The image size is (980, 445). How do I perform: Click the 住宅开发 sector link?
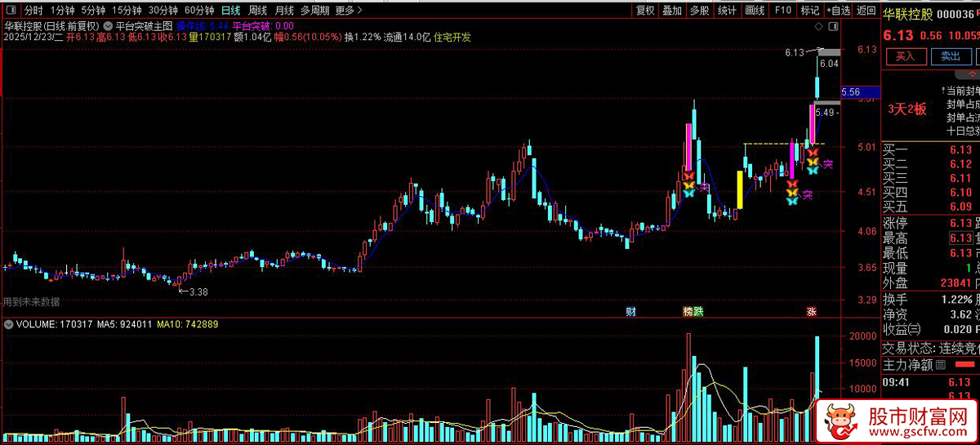tap(452, 37)
